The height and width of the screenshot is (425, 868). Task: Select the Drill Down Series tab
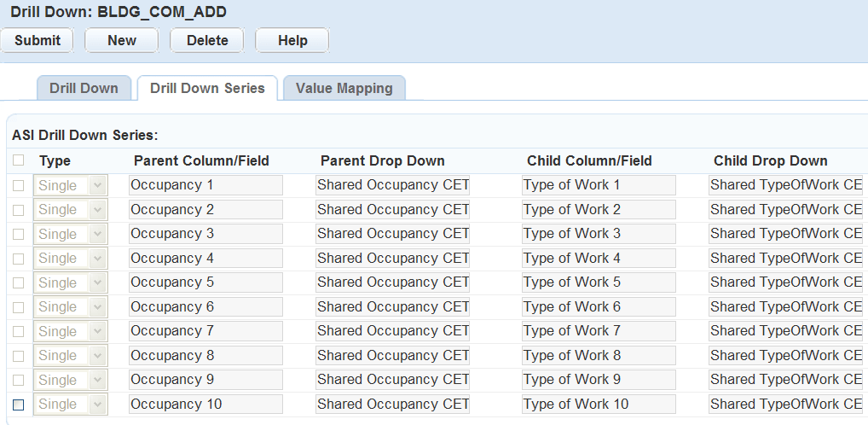(x=207, y=88)
